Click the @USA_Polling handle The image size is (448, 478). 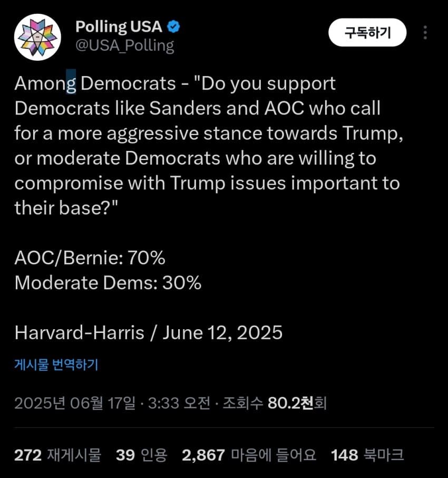pyautogui.click(x=125, y=46)
